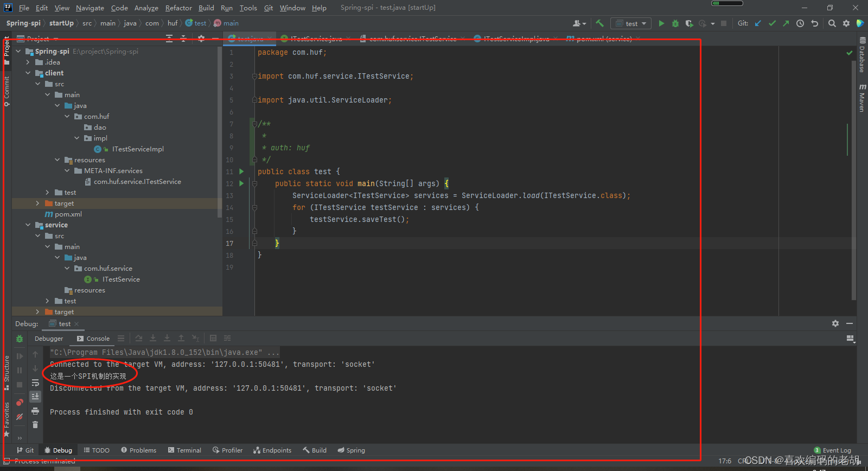868x471 pixels.
Task: Collapse the impl package node
Action: (77, 138)
